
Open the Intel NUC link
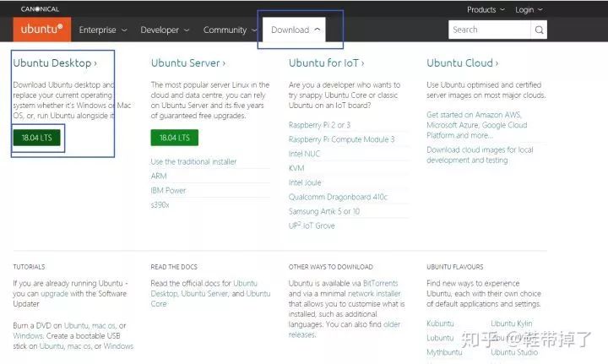pos(304,154)
